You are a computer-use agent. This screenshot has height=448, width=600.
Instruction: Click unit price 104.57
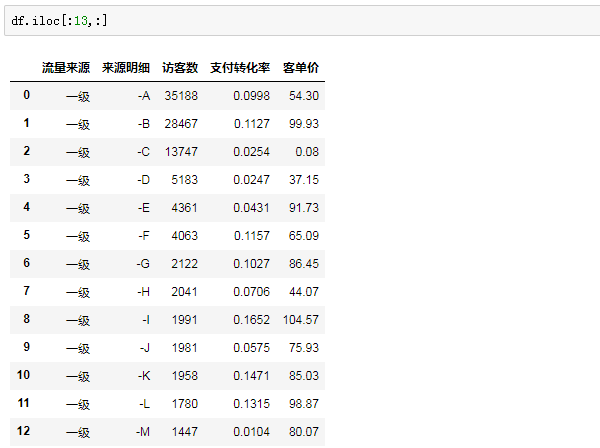pyautogui.click(x=301, y=320)
